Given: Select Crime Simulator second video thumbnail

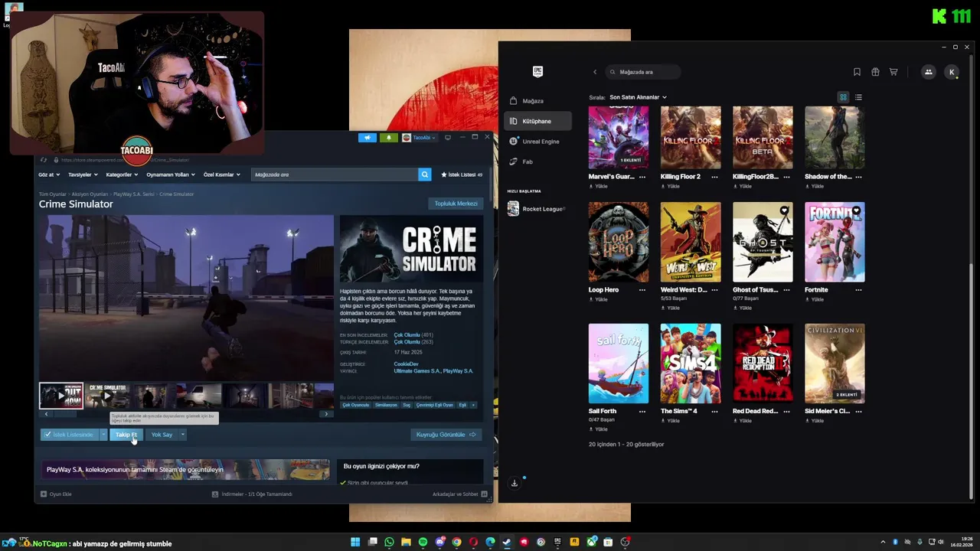Looking at the screenshot, I should click(107, 396).
